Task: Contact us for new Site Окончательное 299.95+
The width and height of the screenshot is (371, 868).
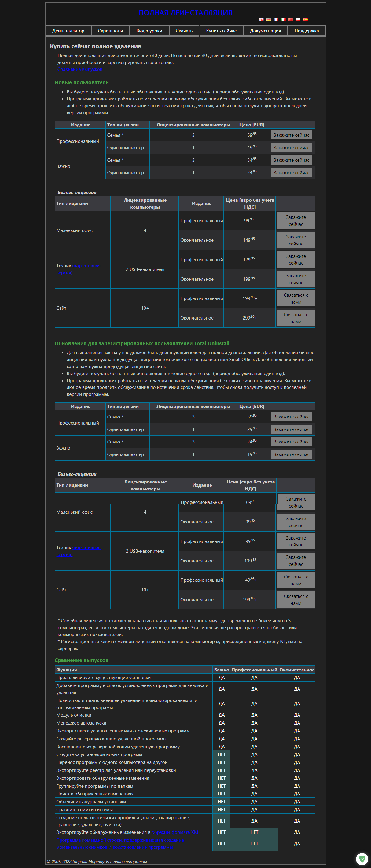Action: (296, 318)
